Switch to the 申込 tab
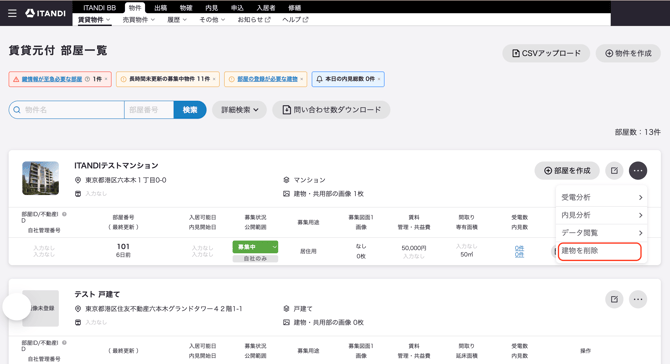This screenshot has height=364, width=670. pyautogui.click(x=237, y=8)
